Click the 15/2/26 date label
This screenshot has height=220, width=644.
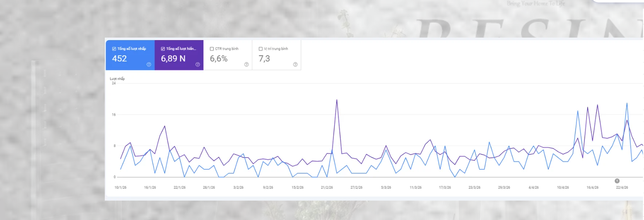coord(298,187)
